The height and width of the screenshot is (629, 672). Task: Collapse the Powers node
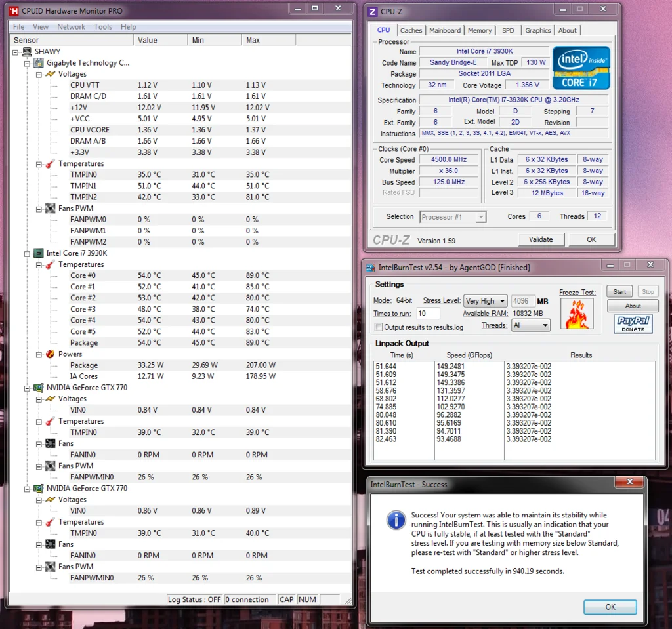[x=39, y=355]
